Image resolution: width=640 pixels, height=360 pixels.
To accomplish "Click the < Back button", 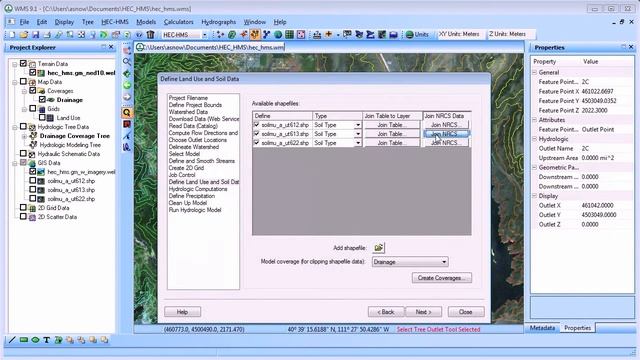I will pos(386,312).
